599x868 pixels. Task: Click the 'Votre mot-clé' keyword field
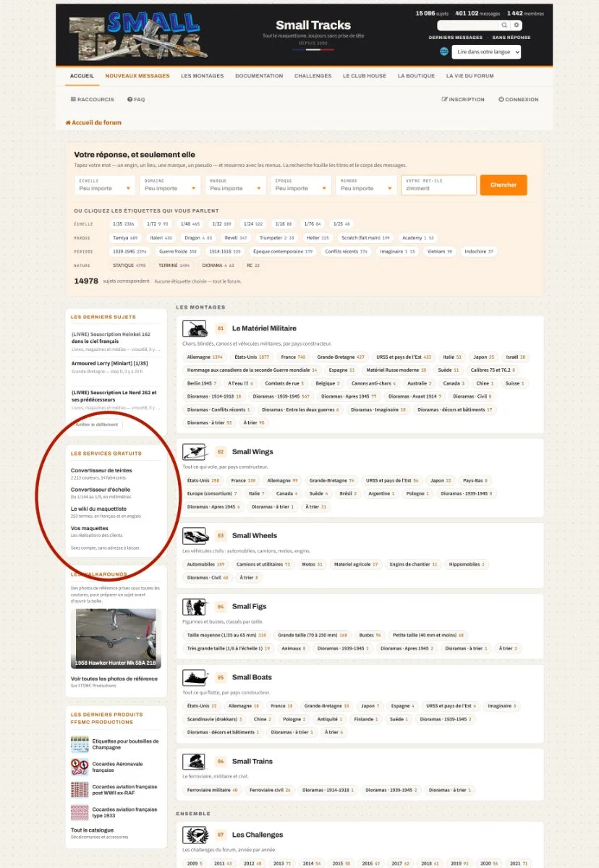pos(438,185)
